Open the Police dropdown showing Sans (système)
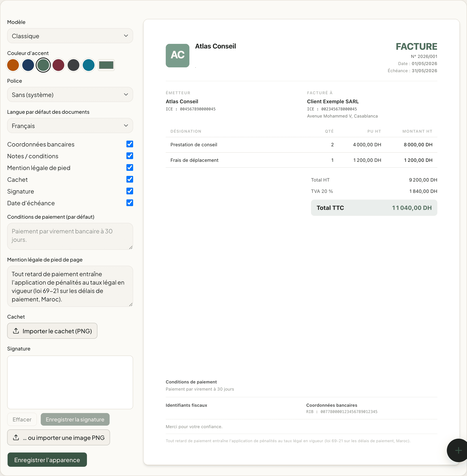Viewport: 467px width, 476px height. point(70,95)
